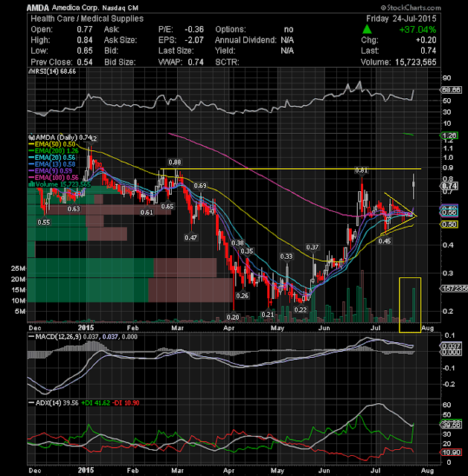Click the 0.47 low price label
Viewport: 468px width, 476px height.
[x=190, y=237]
